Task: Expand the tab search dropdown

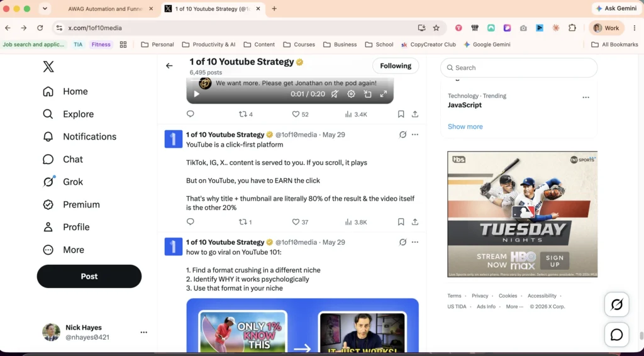Action: (45, 9)
